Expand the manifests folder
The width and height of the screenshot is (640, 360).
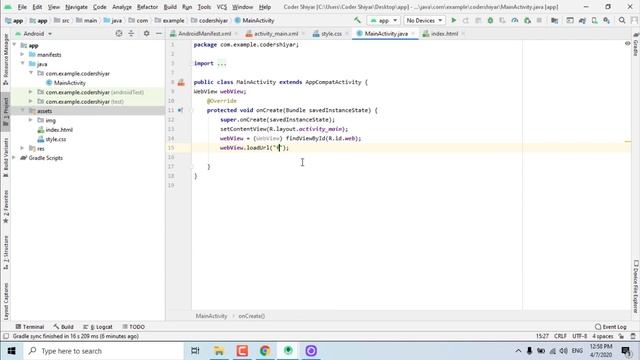point(22,54)
